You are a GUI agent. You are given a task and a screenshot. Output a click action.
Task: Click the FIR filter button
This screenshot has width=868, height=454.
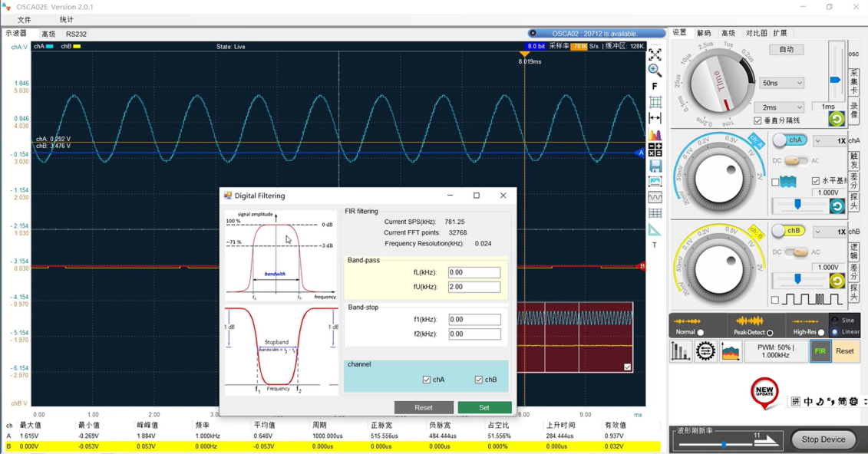point(820,351)
